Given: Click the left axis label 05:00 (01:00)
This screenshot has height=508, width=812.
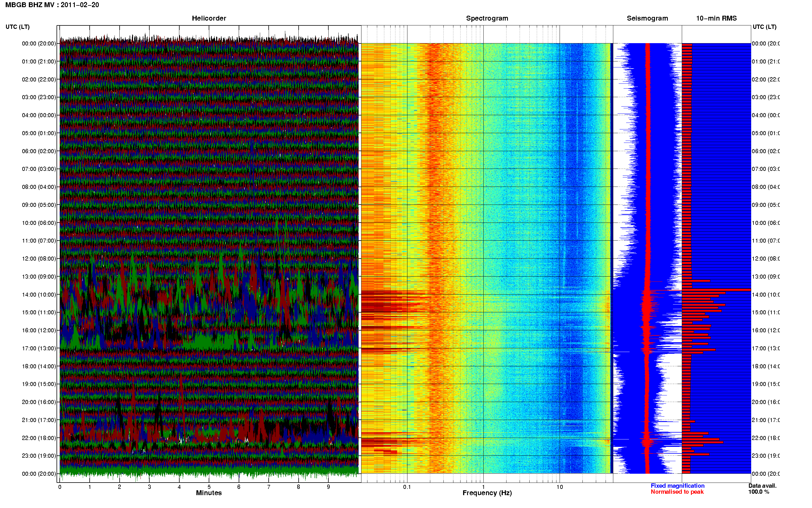Looking at the screenshot, I should pos(39,133).
